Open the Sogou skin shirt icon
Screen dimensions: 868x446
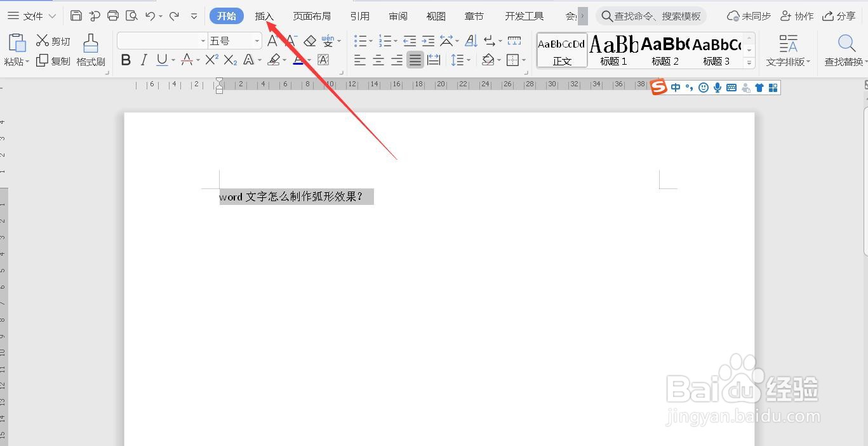[759, 88]
